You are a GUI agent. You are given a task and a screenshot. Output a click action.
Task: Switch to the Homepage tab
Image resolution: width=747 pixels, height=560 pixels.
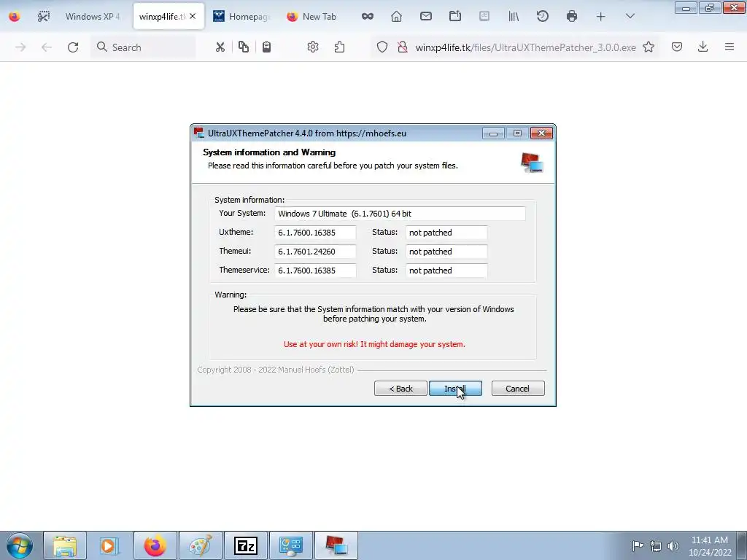pyautogui.click(x=242, y=17)
